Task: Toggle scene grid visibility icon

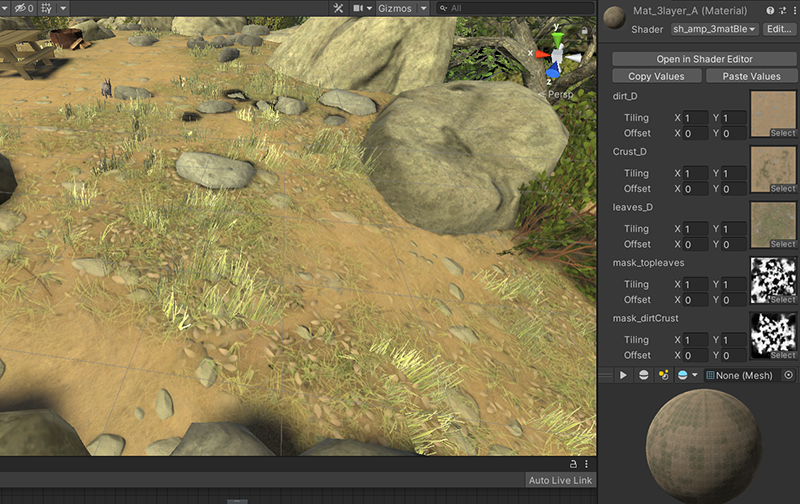Action: [x=46, y=8]
